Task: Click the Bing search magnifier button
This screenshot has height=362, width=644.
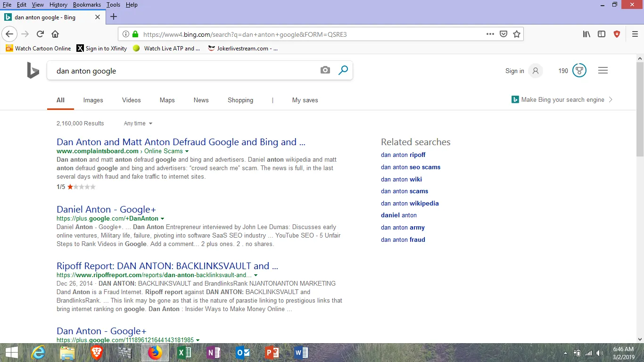Action: point(343,70)
